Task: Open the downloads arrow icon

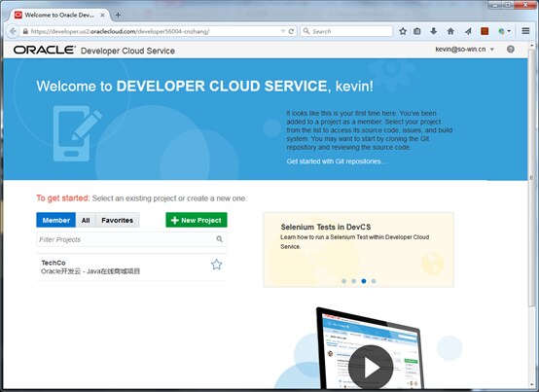Action: (x=434, y=31)
